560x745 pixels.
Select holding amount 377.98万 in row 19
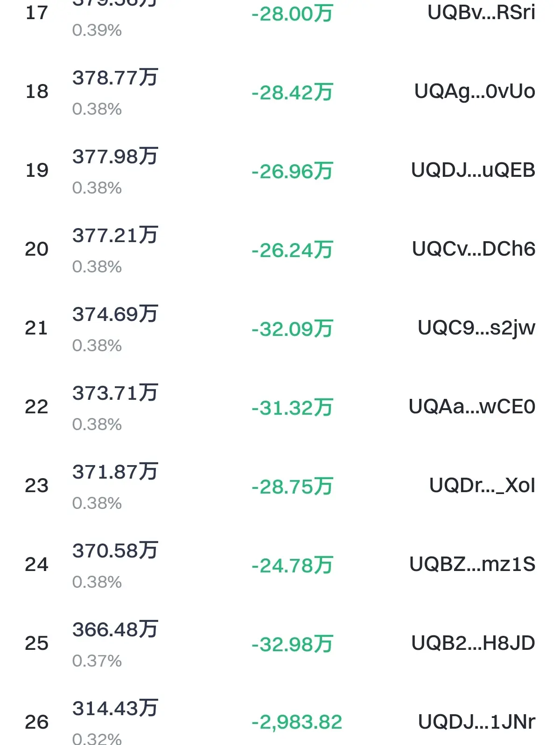tap(115, 157)
